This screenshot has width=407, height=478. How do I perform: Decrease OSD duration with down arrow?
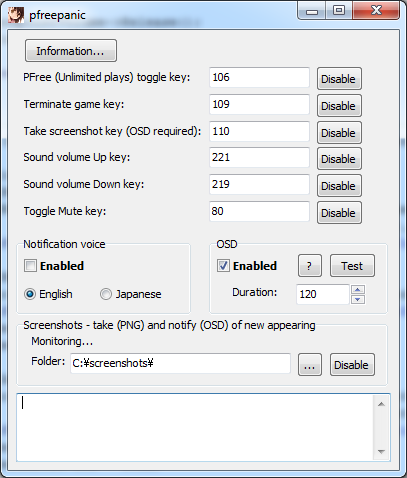tap(358, 299)
